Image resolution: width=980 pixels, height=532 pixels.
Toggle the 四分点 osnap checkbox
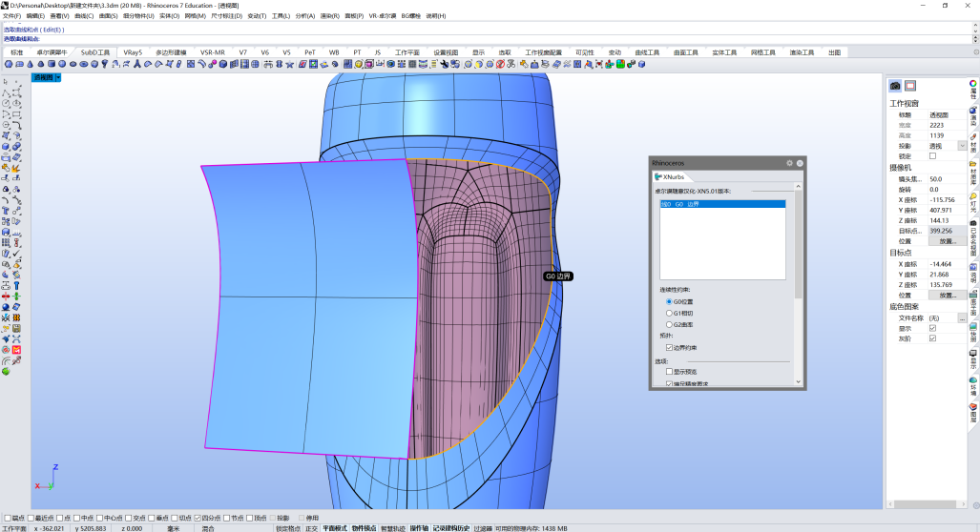(x=198, y=518)
